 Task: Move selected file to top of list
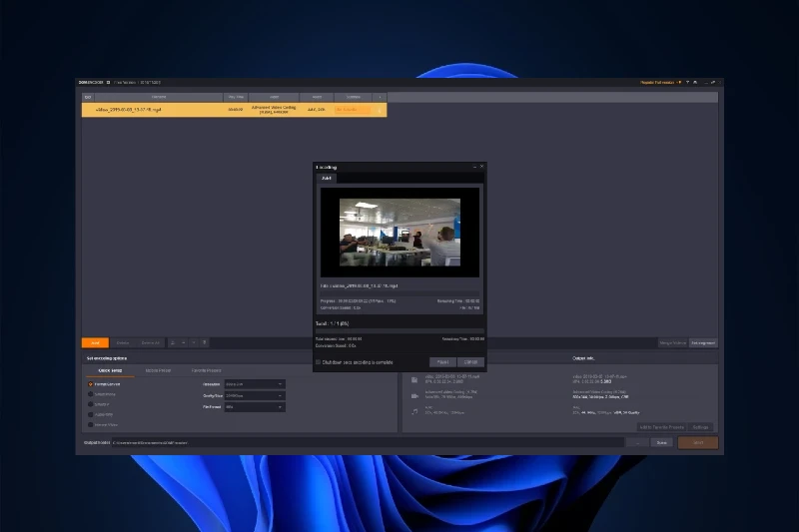point(172,342)
